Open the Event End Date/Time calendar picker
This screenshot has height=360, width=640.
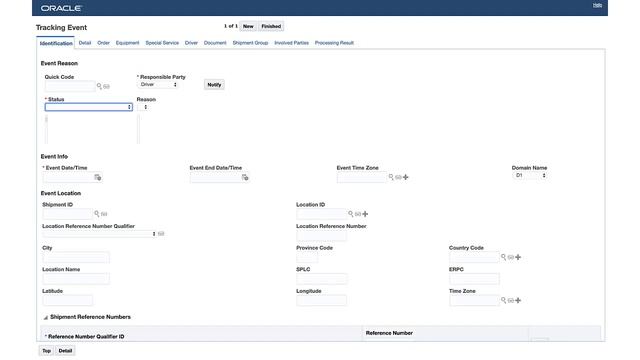pos(245,177)
